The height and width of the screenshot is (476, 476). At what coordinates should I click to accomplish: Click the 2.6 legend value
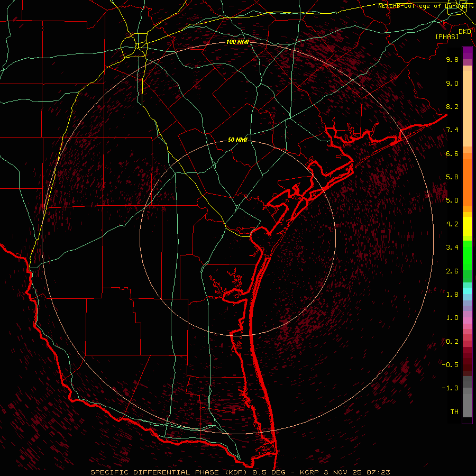[452, 271]
